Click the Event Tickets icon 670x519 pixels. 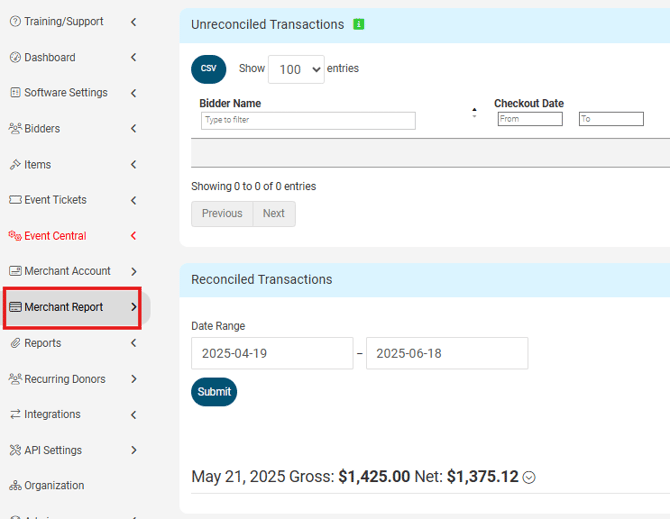[x=15, y=200]
